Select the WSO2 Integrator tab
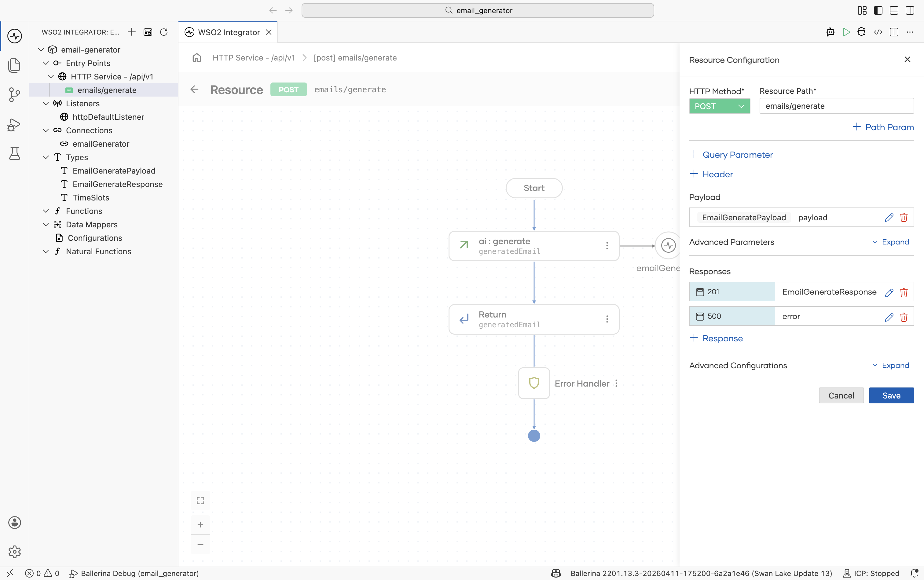This screenshot has height=580, width=924. (x=228, y=32)
